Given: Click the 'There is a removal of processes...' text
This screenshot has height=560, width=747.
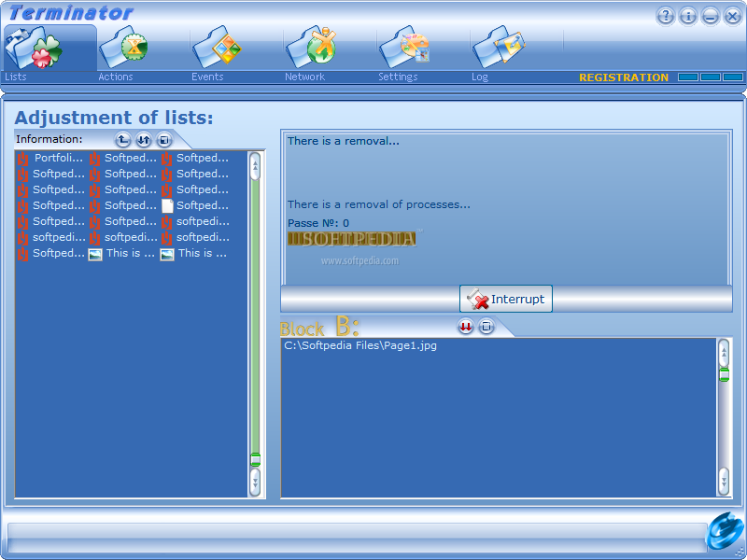Looking at the screenshot, I should pos(379,204).
